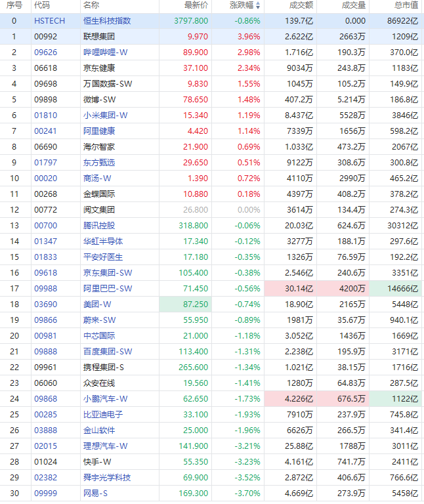
Task: Open stock code 09999 link
Action: tap(46, 493)
